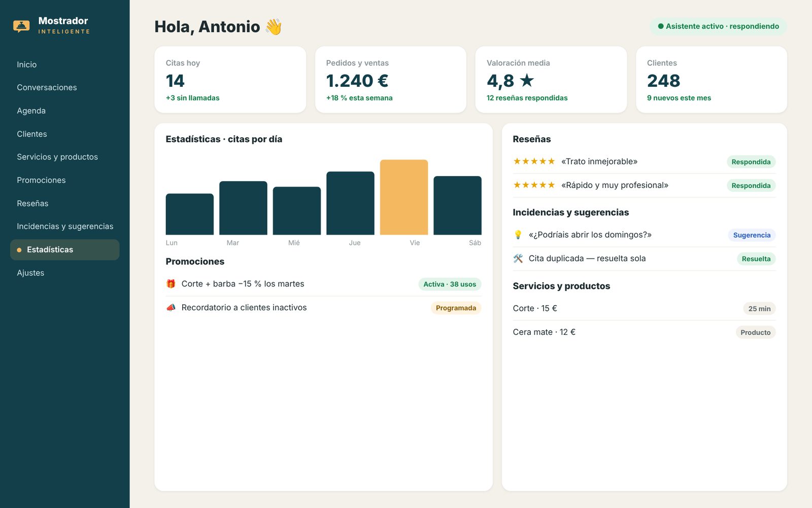812x508 pixels.
Task: Click the Mostrador Inteligente bell logo
Action: click(21, 26)
